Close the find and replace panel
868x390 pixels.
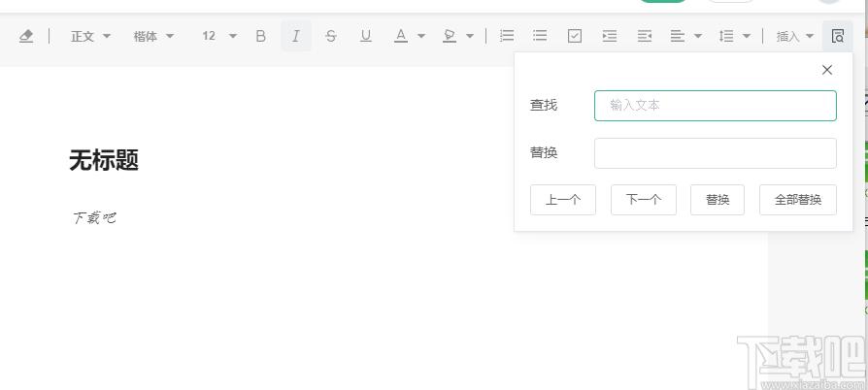click(x=827, y=70)
